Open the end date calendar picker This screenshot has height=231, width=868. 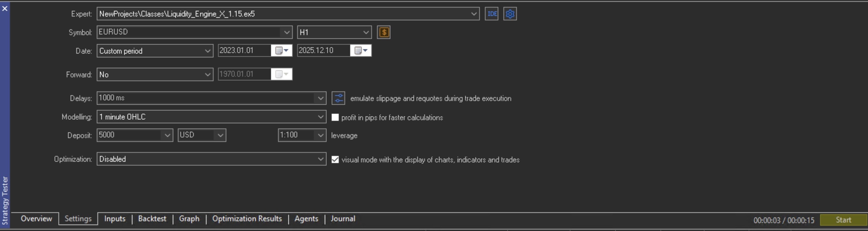pos(361,51)
